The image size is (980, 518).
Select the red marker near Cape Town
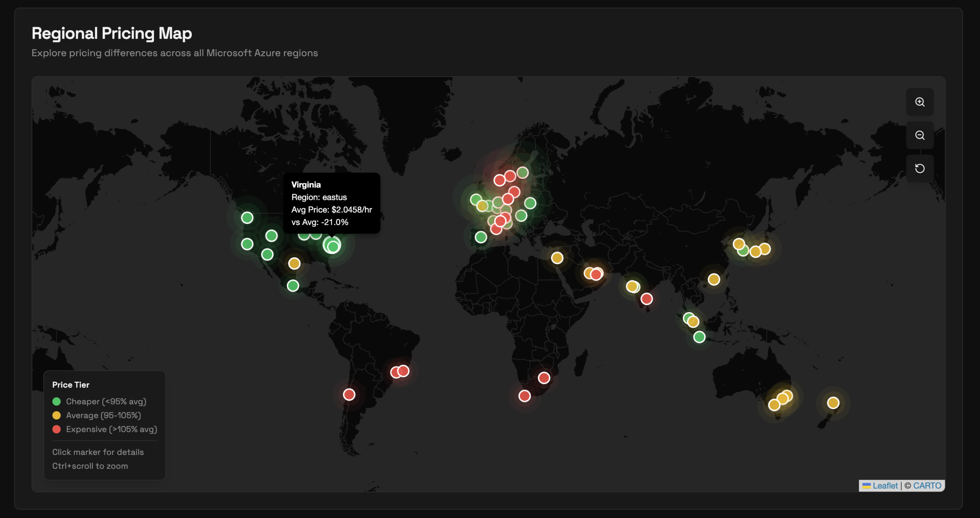(x=524, y=396)
